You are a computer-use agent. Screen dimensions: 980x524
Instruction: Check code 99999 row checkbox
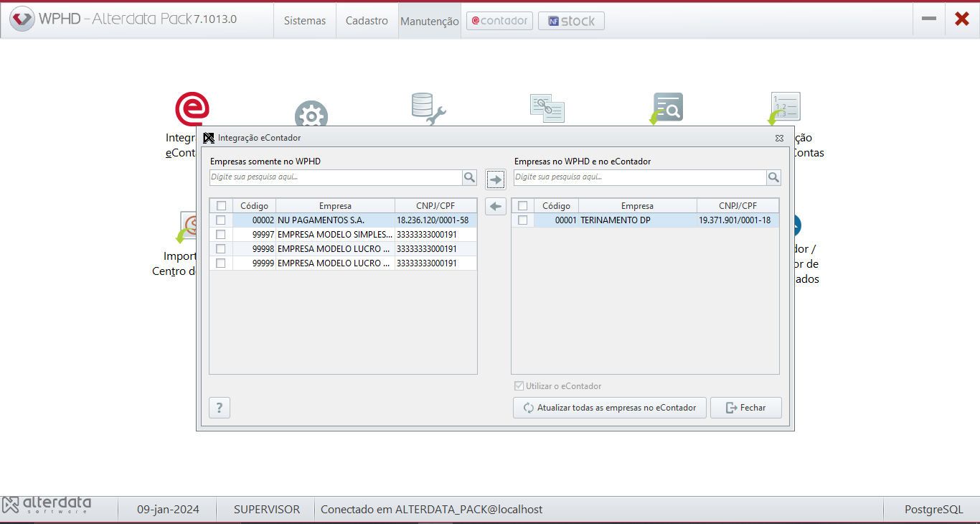[x=221, y=263]
